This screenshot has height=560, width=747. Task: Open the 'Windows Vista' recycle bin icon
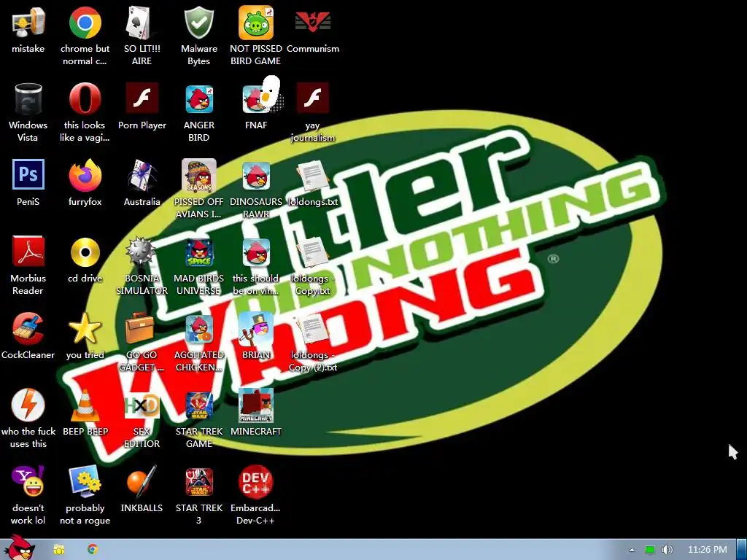[x=28, y=99]
